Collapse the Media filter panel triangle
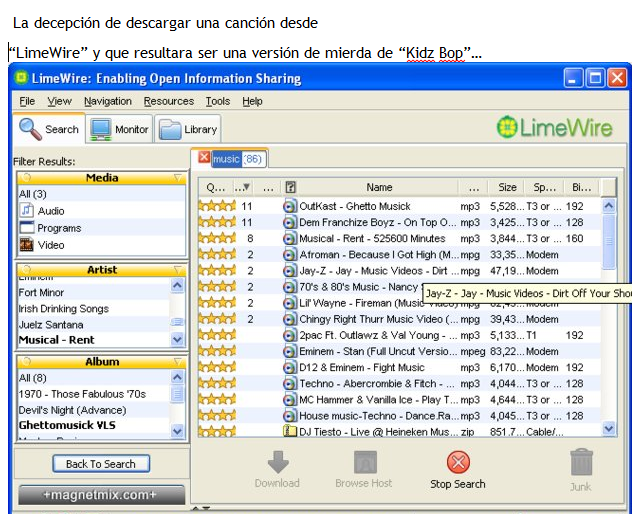 tap(178, 177)
